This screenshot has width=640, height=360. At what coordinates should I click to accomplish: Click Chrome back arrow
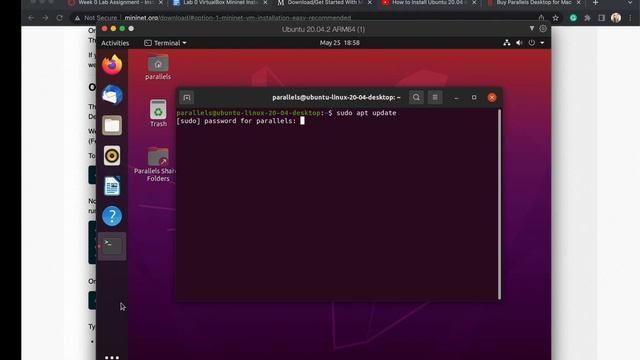coord(31,18)
